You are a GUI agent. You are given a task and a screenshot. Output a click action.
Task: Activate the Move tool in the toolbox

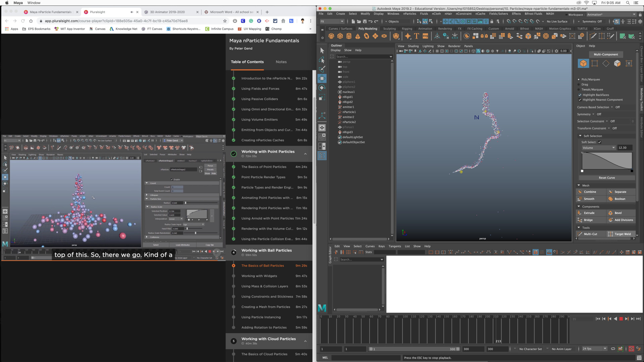pyautogui.click(x=322, y=78)
